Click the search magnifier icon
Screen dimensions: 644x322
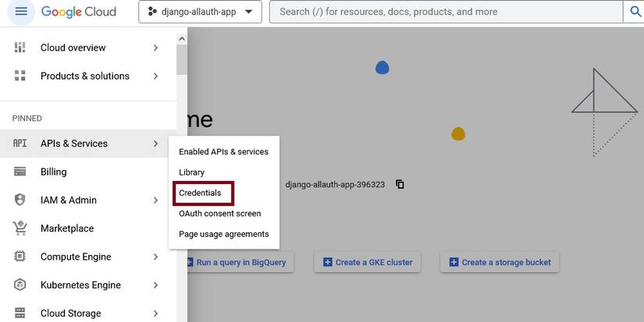633,12
